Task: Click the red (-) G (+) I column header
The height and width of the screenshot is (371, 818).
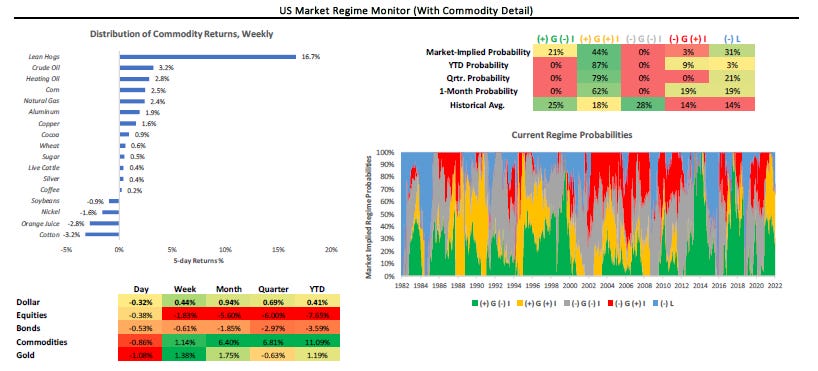Action: (x=688, y=39)
